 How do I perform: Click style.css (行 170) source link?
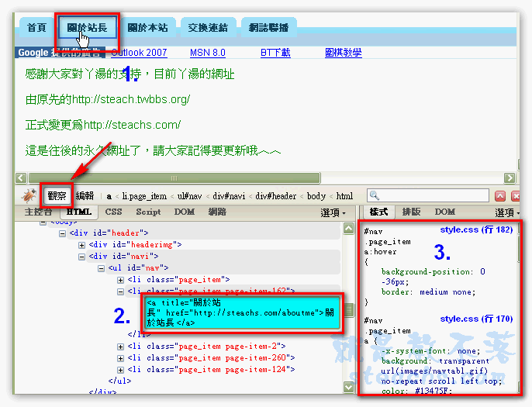pyautogui.click(x=476, y=319)
